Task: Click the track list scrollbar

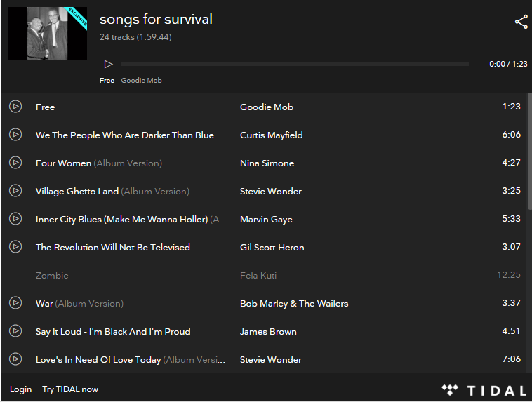Action: pos(529,151)
